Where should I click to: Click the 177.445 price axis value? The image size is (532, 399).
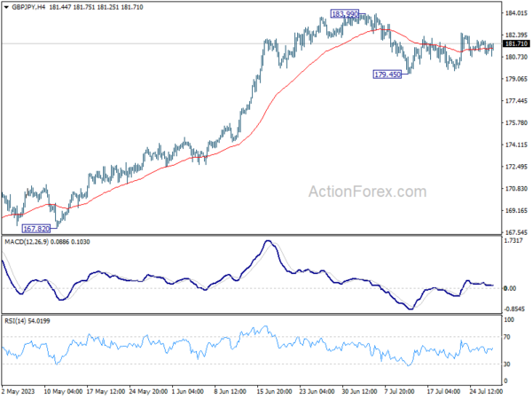pos(516,101)
